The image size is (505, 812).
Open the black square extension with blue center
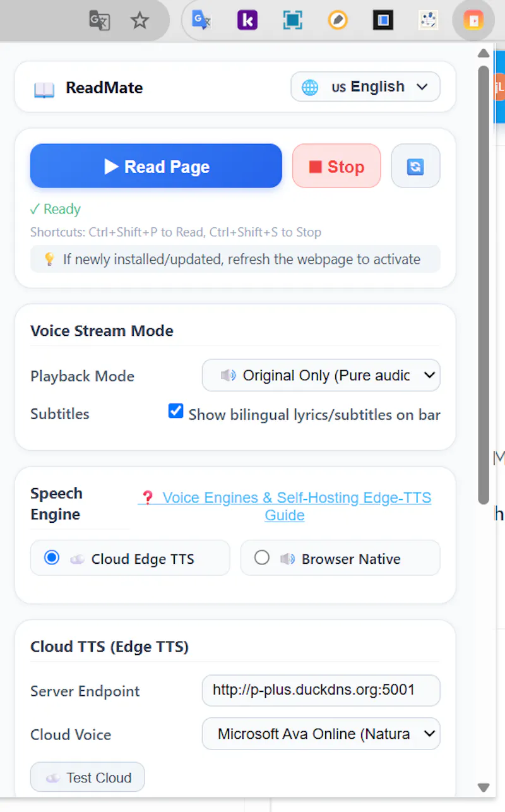(x=383, y=20)
